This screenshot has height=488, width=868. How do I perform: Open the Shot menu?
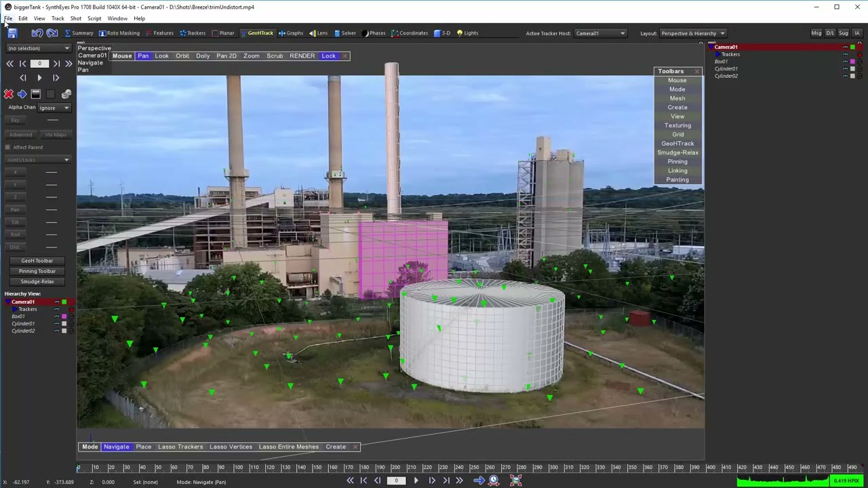(x=76, y=18)
